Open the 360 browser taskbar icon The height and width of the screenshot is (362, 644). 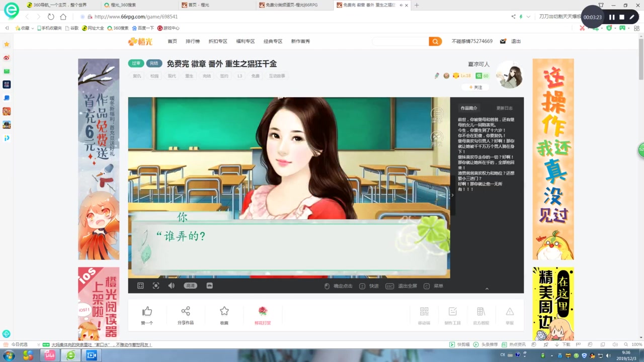click(x=71, y=355)
